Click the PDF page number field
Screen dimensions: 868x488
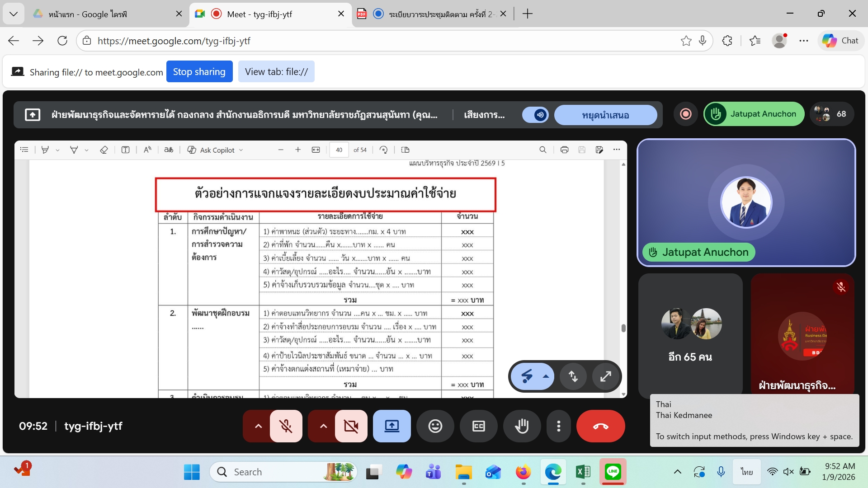point(339,150)
